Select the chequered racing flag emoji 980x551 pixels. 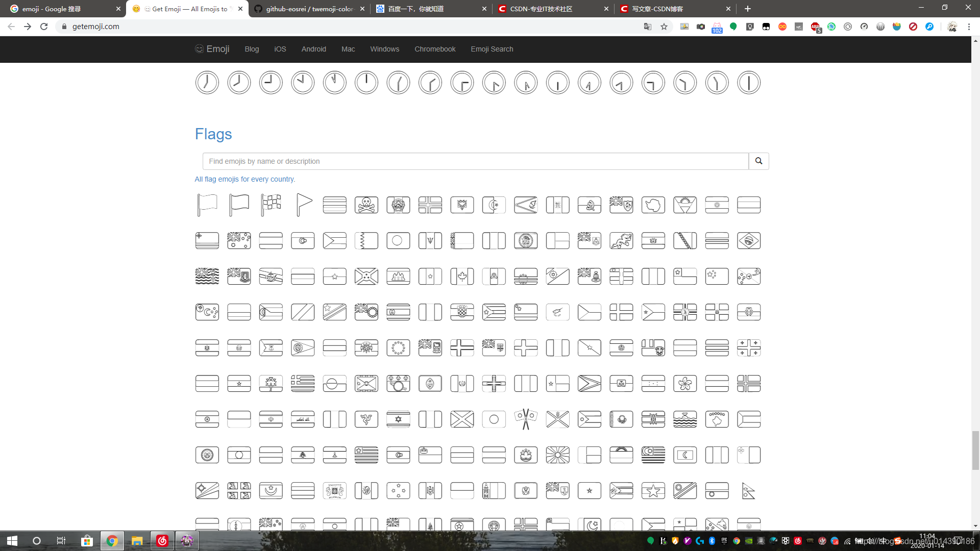271,205
